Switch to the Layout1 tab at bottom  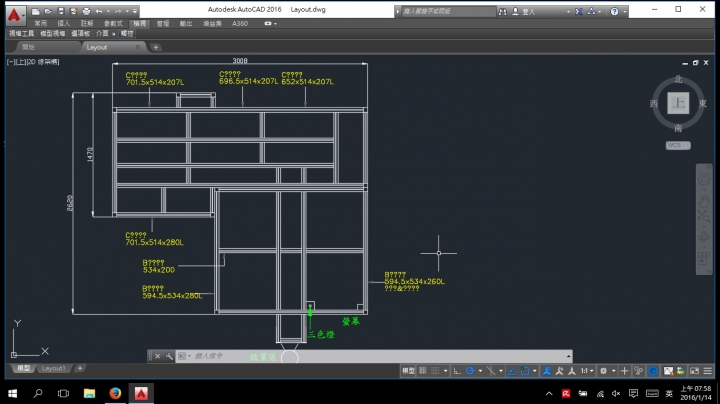click(54, 368)
